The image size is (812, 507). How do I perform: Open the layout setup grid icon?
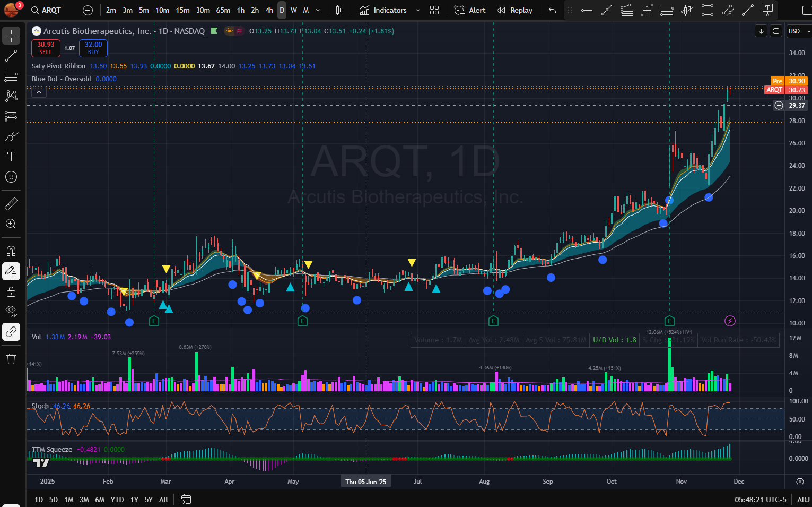(434, 10)
